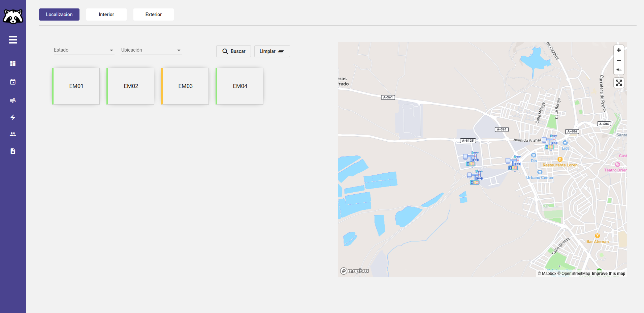Screen dimensions: 644x313
Task: Click the station marker near Avenida Arahal
Action: point(550,142)
